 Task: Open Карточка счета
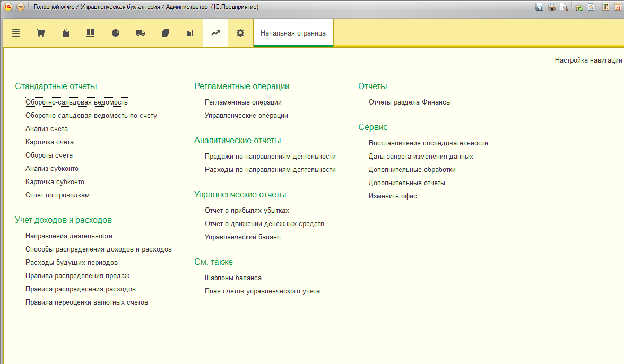[49, 142]
